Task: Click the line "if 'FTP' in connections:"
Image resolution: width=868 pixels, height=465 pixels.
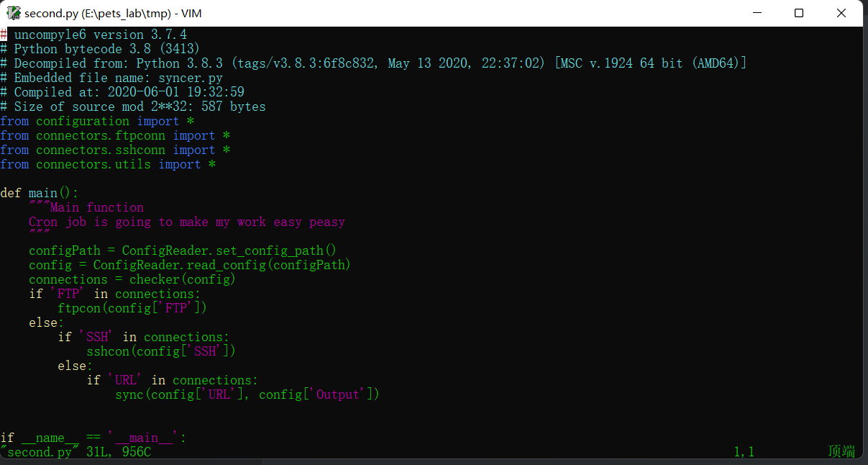Action: tap(115, 294)
